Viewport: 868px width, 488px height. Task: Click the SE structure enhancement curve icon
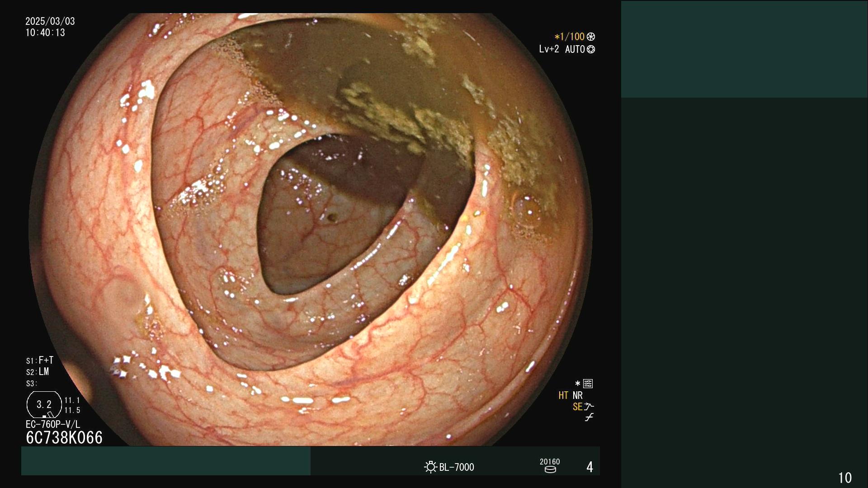coord(589,407)
